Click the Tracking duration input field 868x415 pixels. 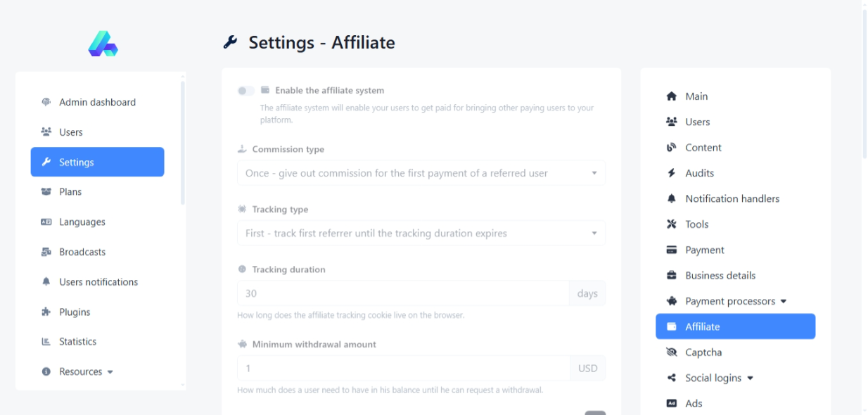point(402,293)
